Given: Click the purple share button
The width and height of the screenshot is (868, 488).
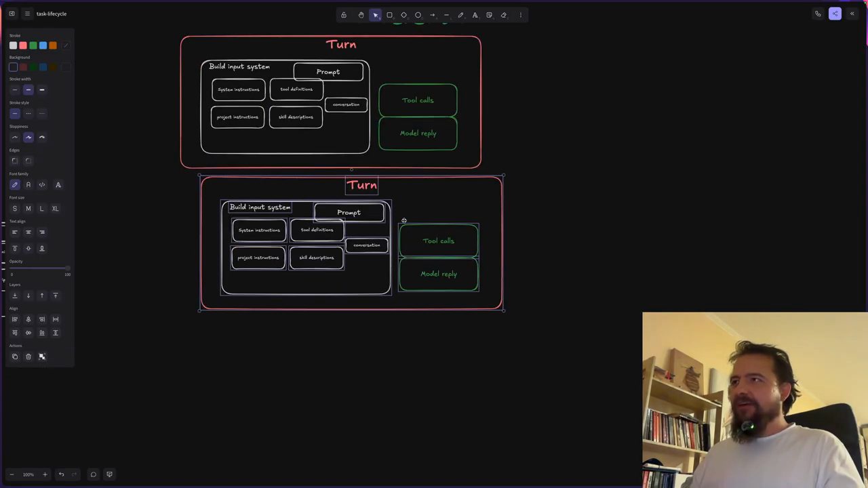Looking at the screenshot, I should coord(835,14).
